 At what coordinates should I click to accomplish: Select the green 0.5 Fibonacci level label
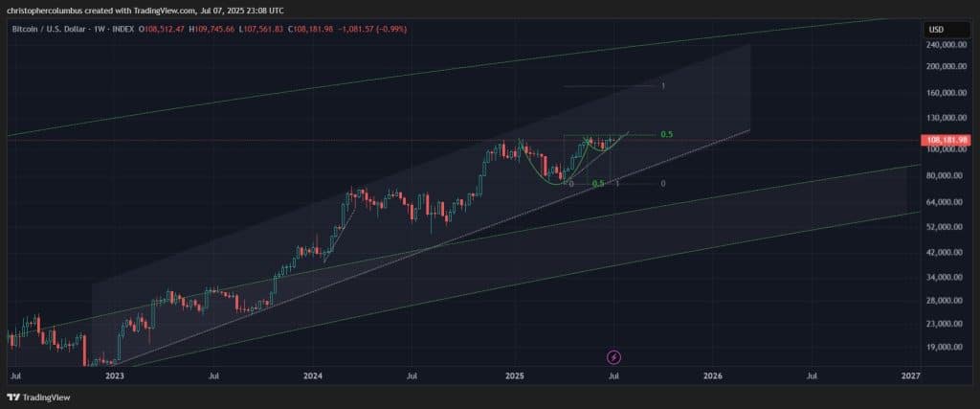[667, 135]
